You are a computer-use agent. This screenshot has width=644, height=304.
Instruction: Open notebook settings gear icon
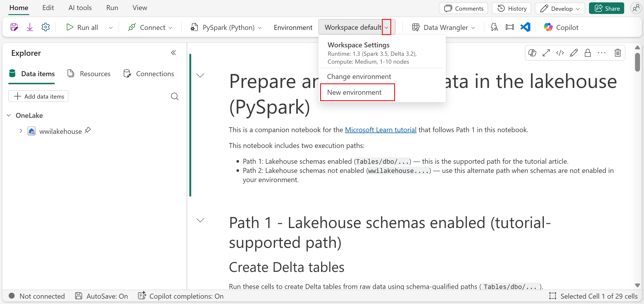(45, 27)
